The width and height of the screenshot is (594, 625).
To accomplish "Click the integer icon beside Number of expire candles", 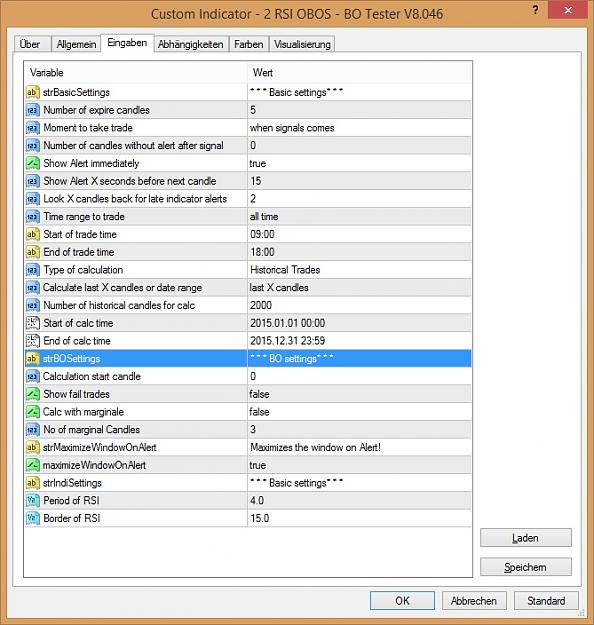I will tap(33, 110).
